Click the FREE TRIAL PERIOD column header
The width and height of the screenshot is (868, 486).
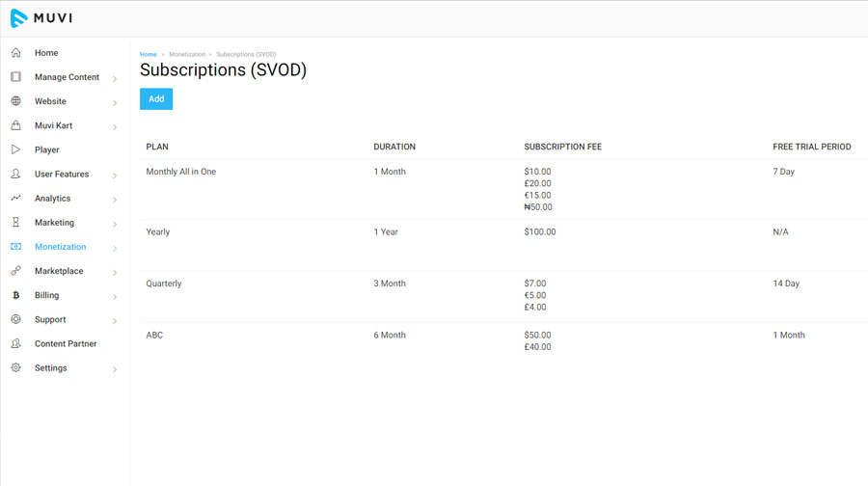pyautogui.click(x=811, y=147)
